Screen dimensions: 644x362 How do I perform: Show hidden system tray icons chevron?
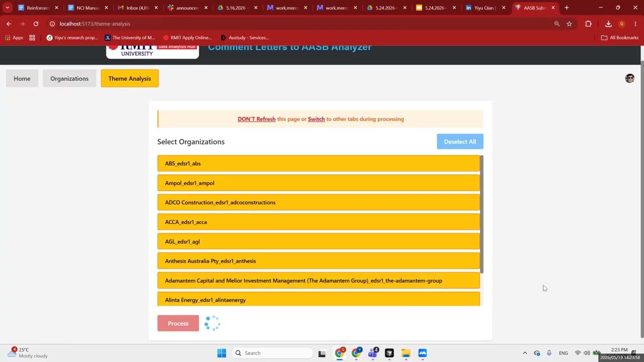[x=525, y=353]
